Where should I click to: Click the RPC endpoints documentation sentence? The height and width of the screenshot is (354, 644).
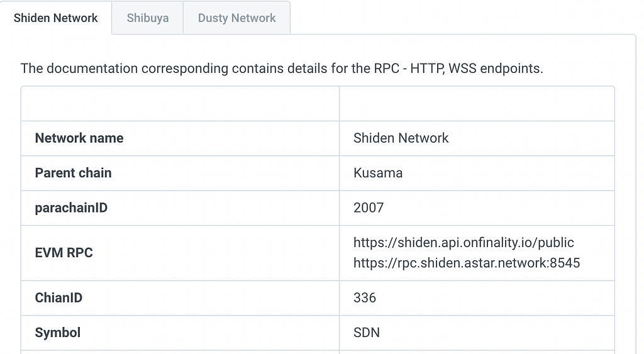point(282,68)
